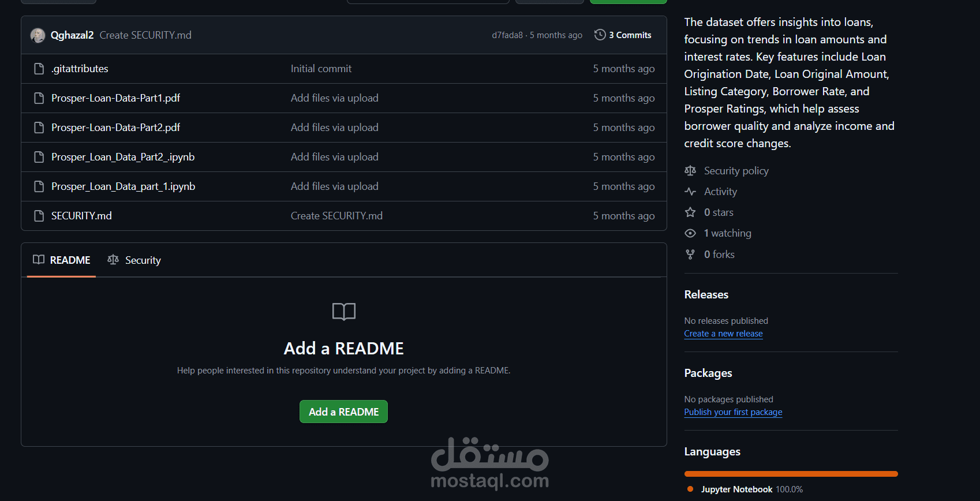Open commit hash d7fada8
The image size is (980, 501).
tap(507, 35)
